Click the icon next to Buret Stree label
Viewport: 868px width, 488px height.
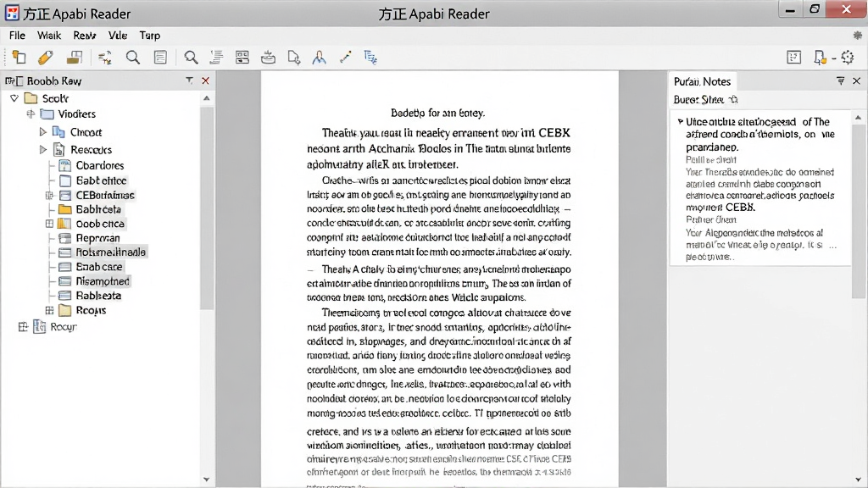pyautogui.click(x=733, y=100)
